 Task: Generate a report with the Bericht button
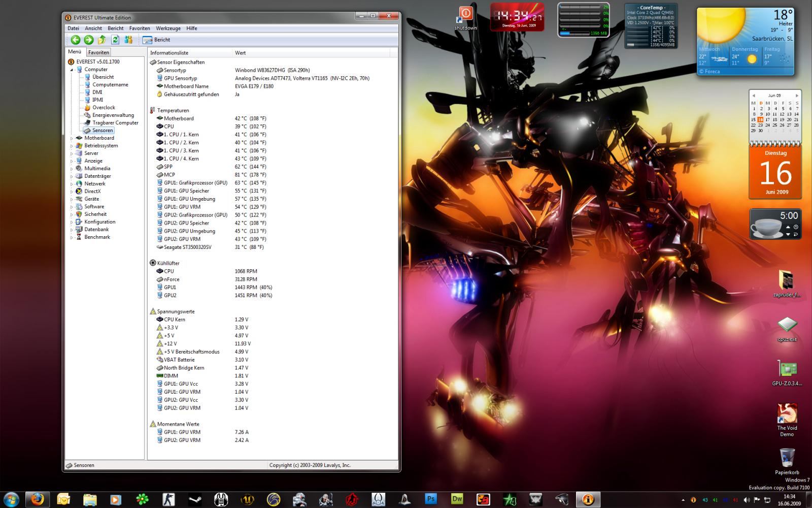point(156,40)
